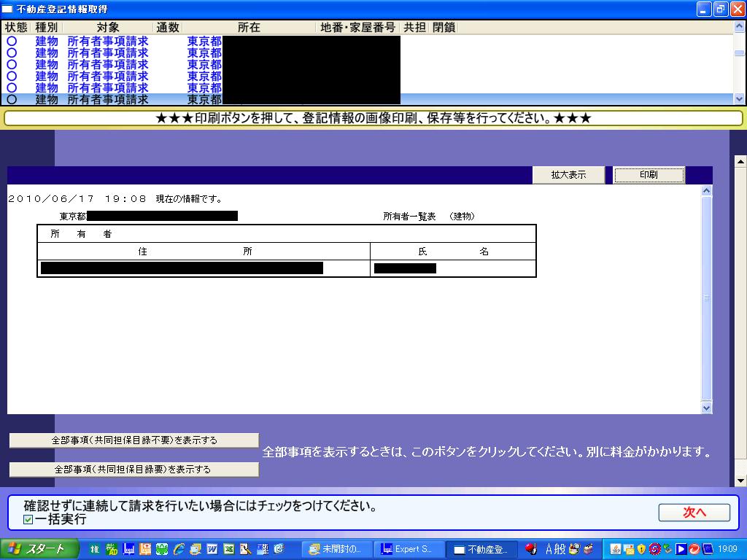Image resolution: width=747 pixels, height=560 pixels.
Task: Click the green frog-like quick launch icon
Action: click(x=162, y=549)
